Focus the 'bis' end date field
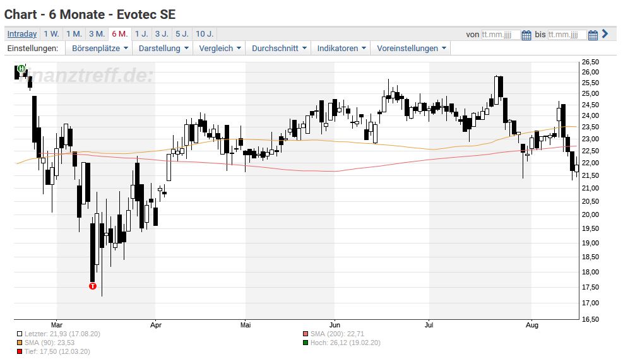 (x=567, y=35)
